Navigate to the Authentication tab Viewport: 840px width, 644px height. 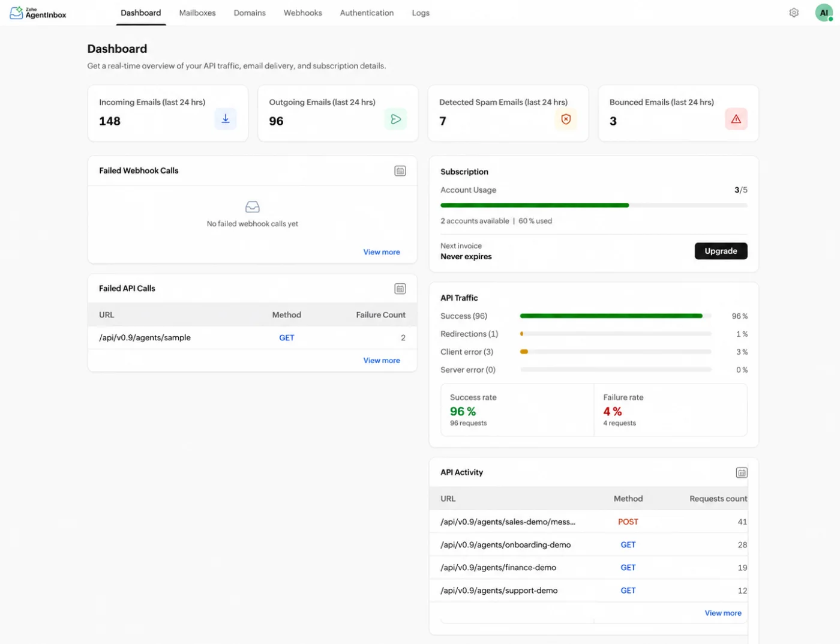367,13
